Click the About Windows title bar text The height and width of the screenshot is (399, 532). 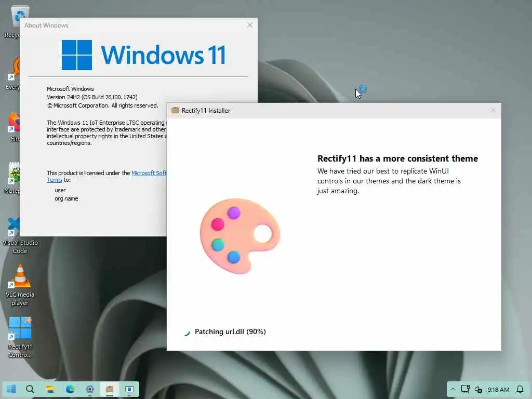(46, 25)
